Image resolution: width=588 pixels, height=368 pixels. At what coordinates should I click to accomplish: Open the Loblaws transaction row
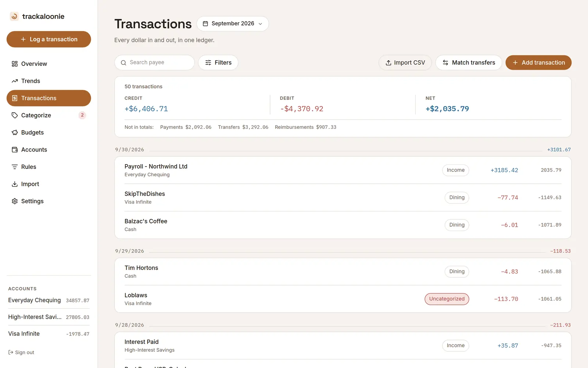coord(343,299)
